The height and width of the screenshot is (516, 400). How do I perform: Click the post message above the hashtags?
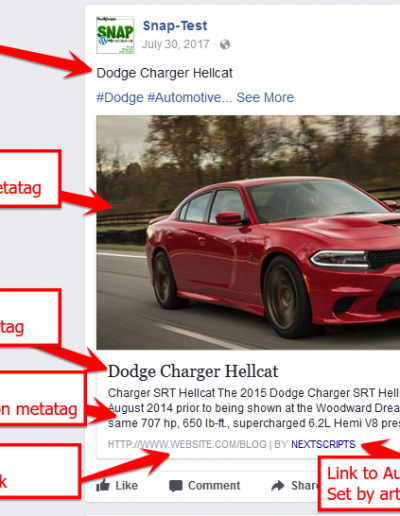(x=164, y=73)
